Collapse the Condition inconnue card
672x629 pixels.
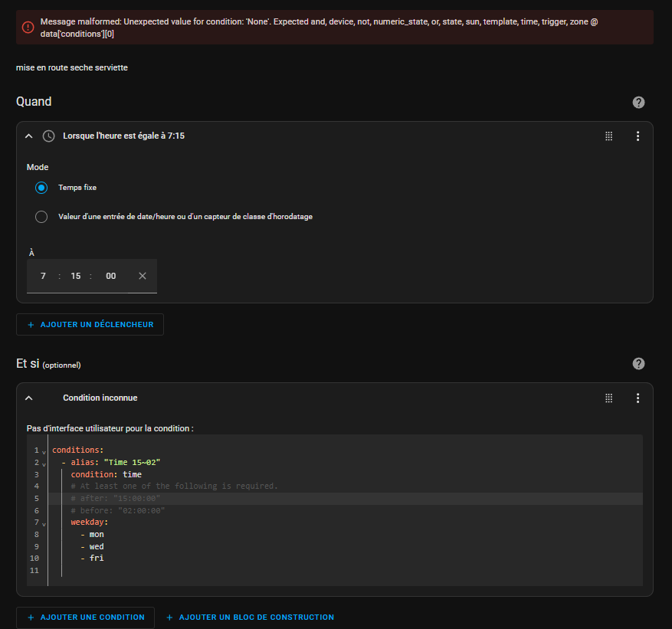point(29,398)
